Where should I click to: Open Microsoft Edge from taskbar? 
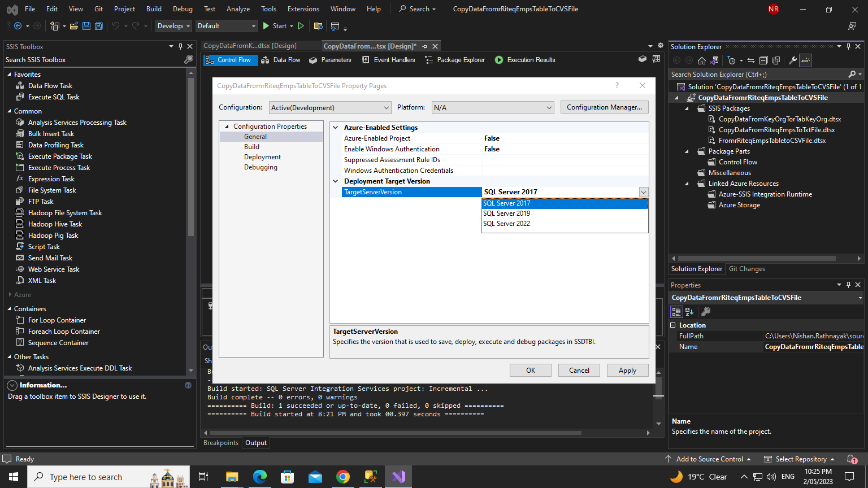point(259,477)
